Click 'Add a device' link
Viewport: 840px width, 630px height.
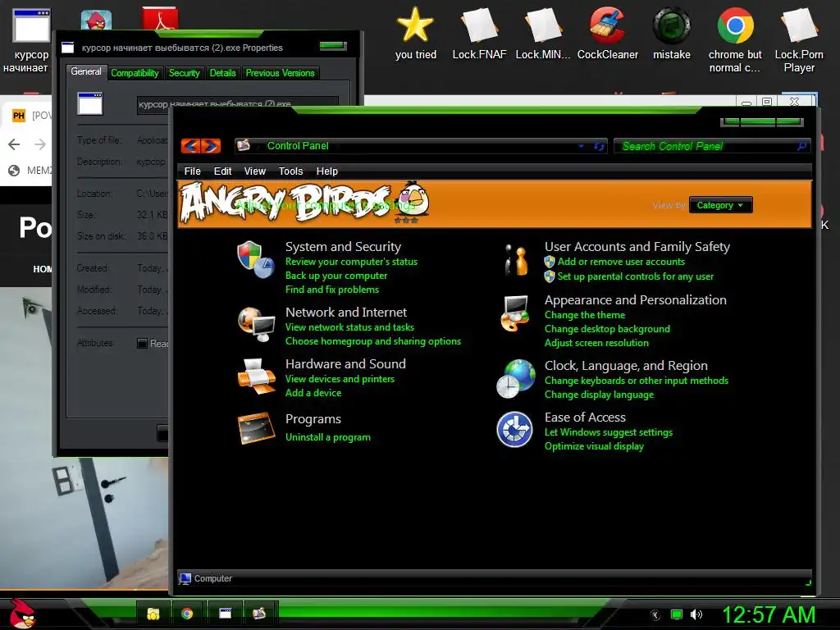click(x=313, y=393)
